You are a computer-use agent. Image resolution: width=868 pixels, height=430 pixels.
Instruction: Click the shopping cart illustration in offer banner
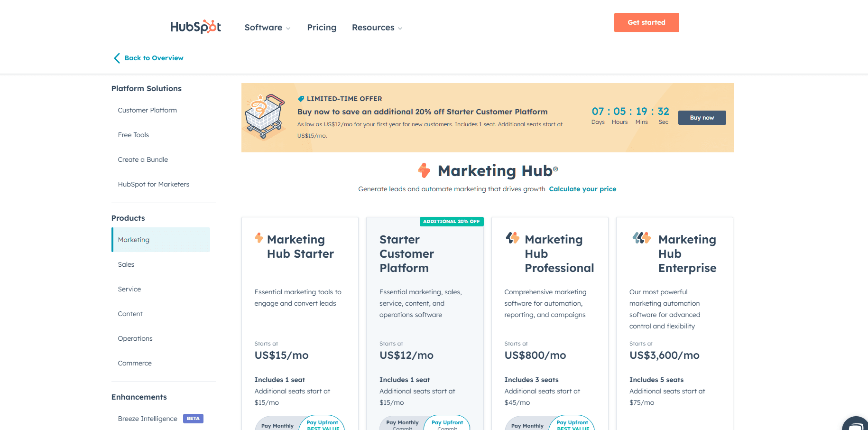(x=265, y=117)
